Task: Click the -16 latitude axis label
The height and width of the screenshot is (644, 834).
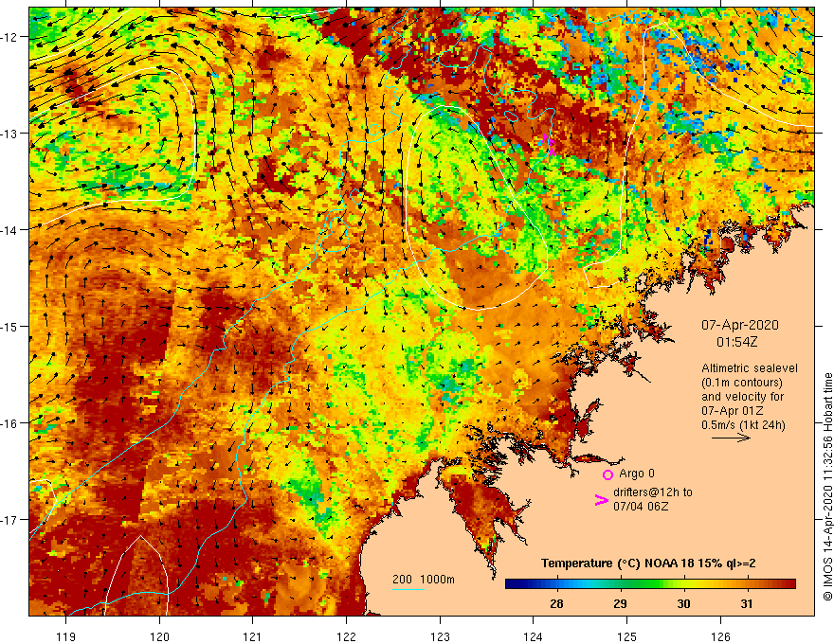Action: 11,423
